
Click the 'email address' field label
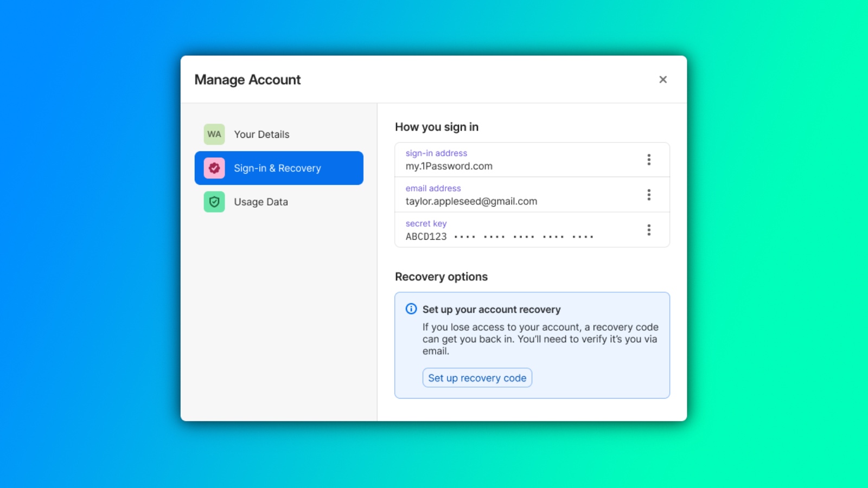pyautogui.click(x=433, y=188)
